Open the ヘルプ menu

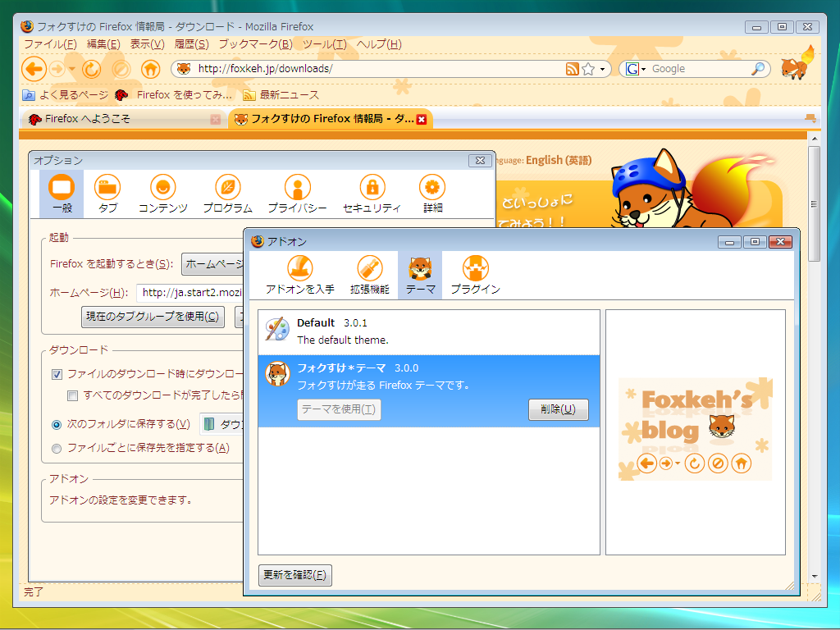pos(379,44)
